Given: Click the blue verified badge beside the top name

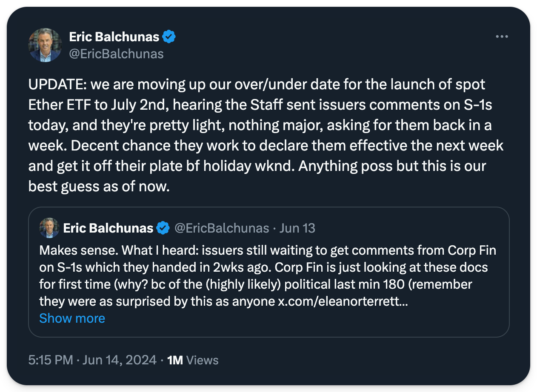Looking at the screenshot, I should click(x=169, y=37).
